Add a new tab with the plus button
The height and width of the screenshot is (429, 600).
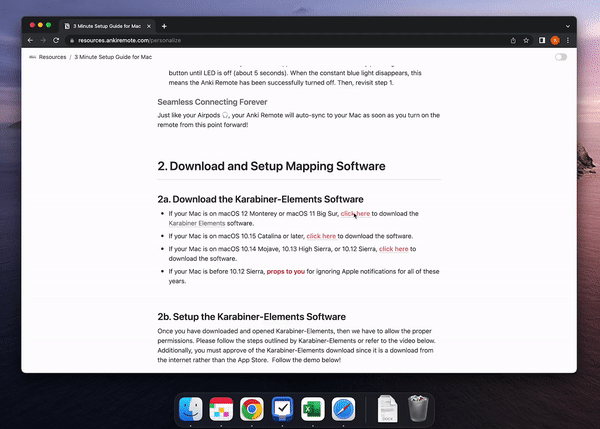tap(164, 26)
